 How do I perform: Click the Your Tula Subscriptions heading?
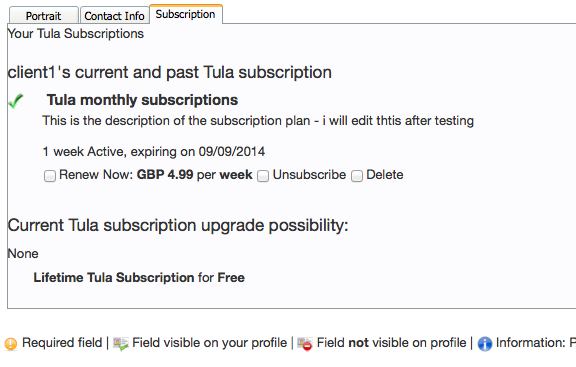pos(76,33)
